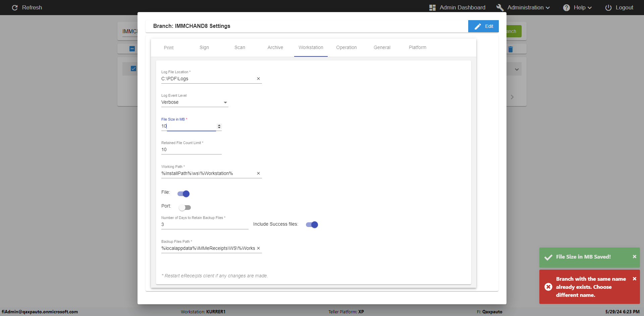Switch to the Print tab
644x316 pixels.
[x=169, y=48]
